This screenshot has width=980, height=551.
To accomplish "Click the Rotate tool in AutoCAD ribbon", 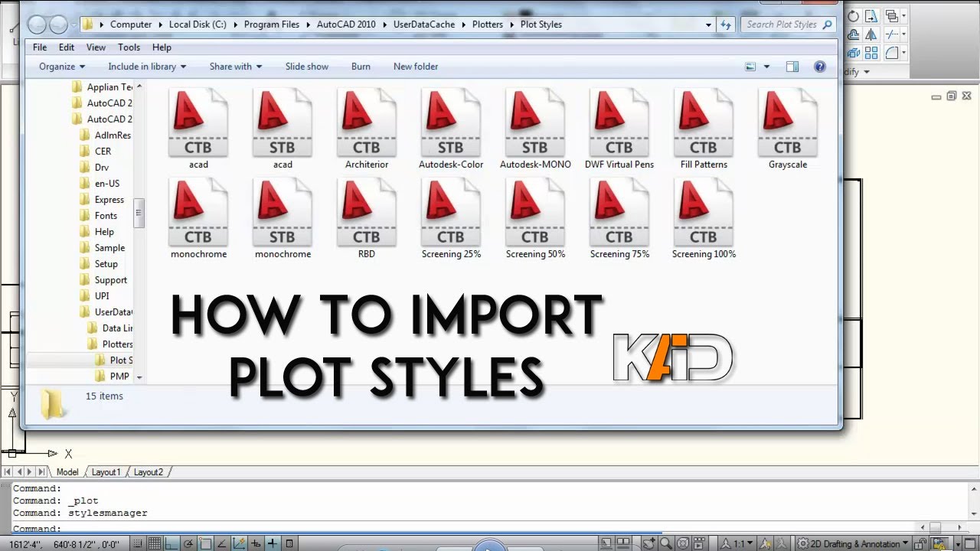I will (x=853, y=16).
